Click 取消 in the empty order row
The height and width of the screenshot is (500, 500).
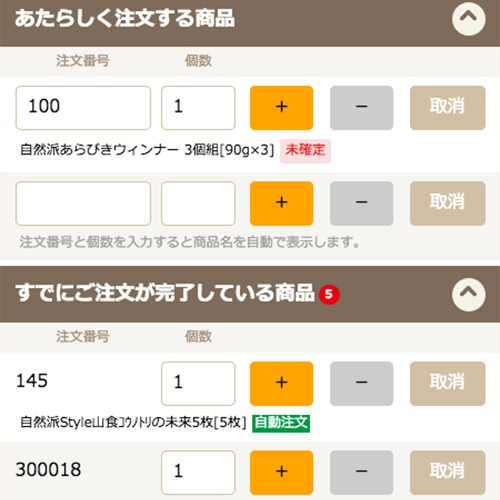pyautogui.click(x=447, y=203)
